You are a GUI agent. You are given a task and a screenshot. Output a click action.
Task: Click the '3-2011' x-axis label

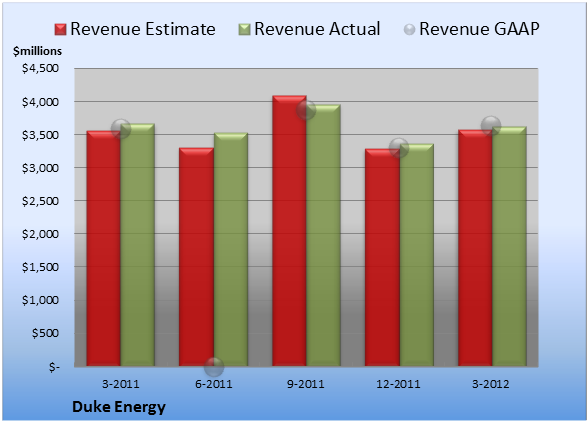[x=121, y=384]
